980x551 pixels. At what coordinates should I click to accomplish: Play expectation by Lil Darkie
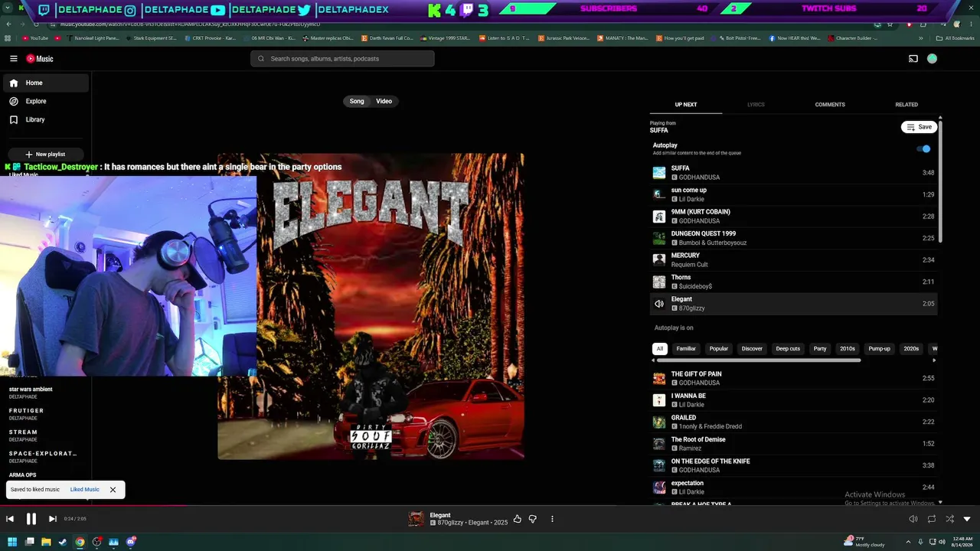[793, 487]
